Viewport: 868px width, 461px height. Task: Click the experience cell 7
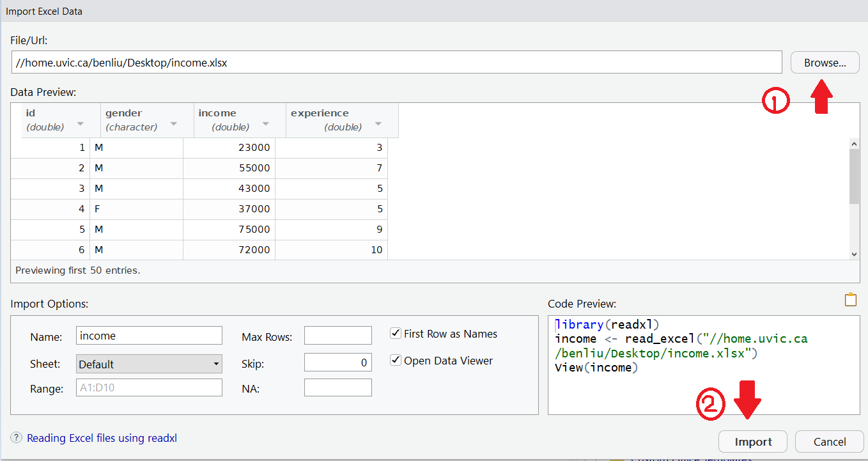(x=331, y=168)
